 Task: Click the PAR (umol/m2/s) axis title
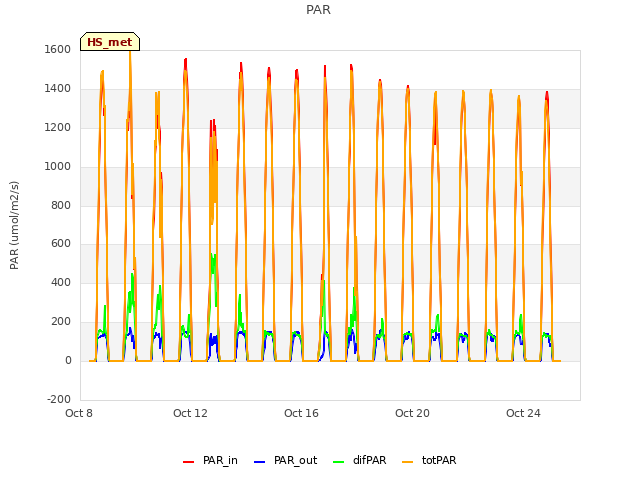[14, 225]
